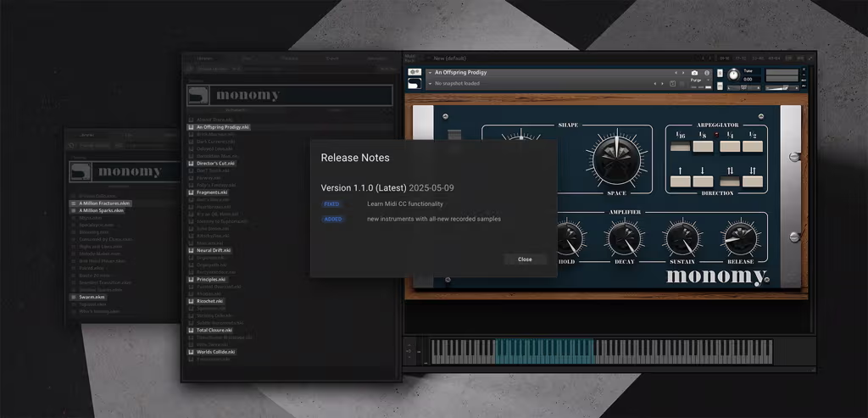Close the Release Notes dialog
This screenshot has width=868, height=418.
pos(525,259)
